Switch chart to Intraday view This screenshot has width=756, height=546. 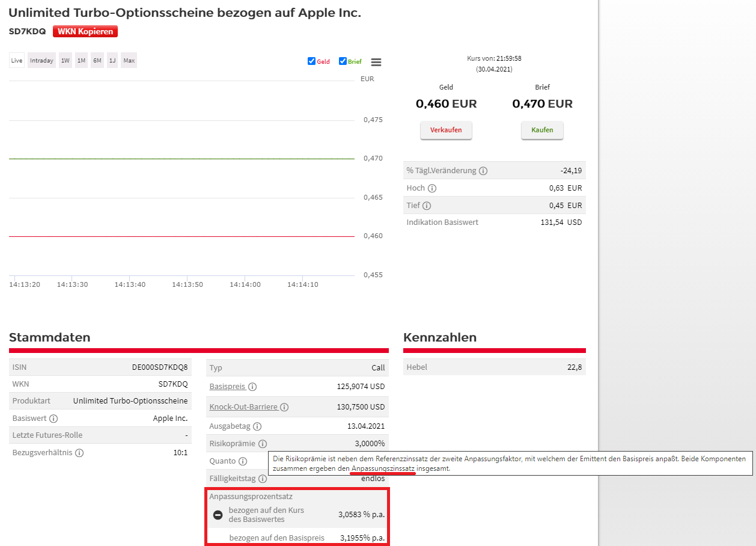41,61
